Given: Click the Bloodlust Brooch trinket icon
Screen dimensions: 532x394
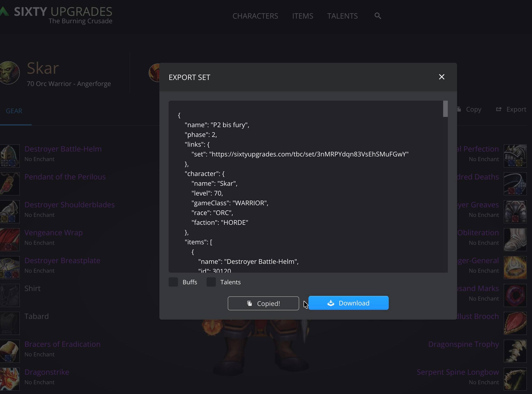Looking at the screenshot, I should [x=515, y=323].
